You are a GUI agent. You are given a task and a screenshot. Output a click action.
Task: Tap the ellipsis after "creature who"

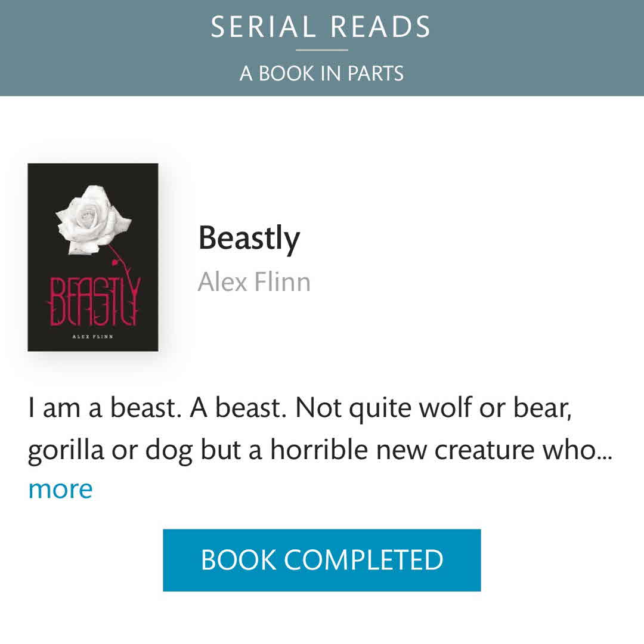(607, 454)
